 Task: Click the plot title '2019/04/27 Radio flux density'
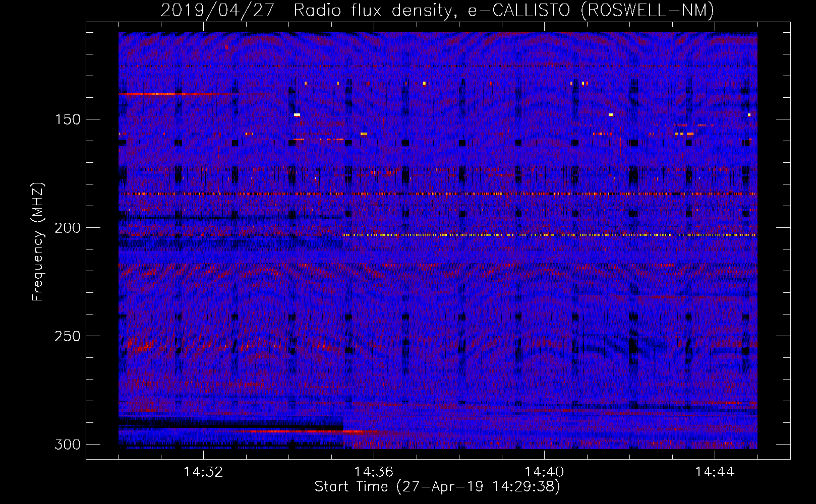(x=437, y=10)
